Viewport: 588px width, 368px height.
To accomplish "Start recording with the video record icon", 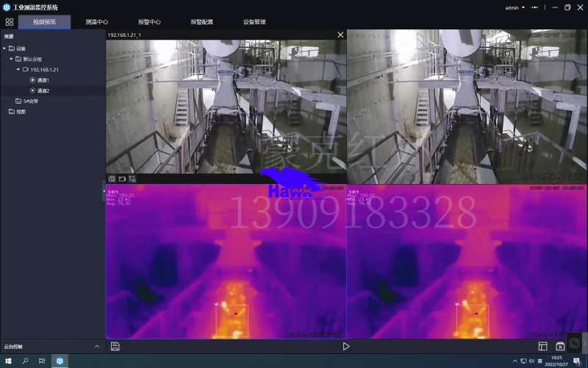I will (122, 178).
